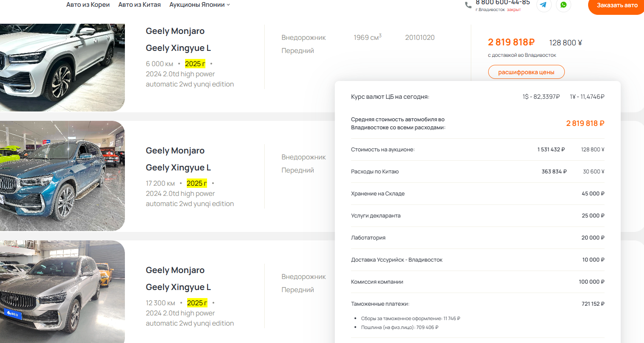
Task: Open the Авто из Кореи menu item
Action: tap(88, 5)
